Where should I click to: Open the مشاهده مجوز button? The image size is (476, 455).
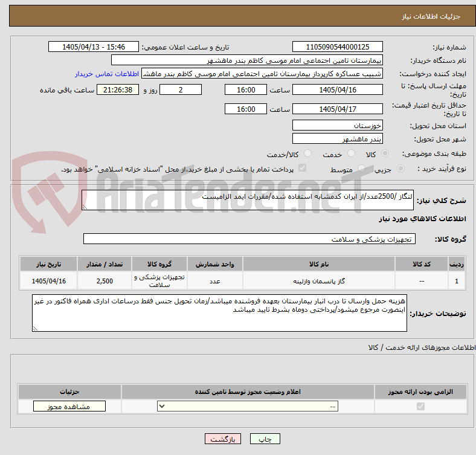(69, 407)
